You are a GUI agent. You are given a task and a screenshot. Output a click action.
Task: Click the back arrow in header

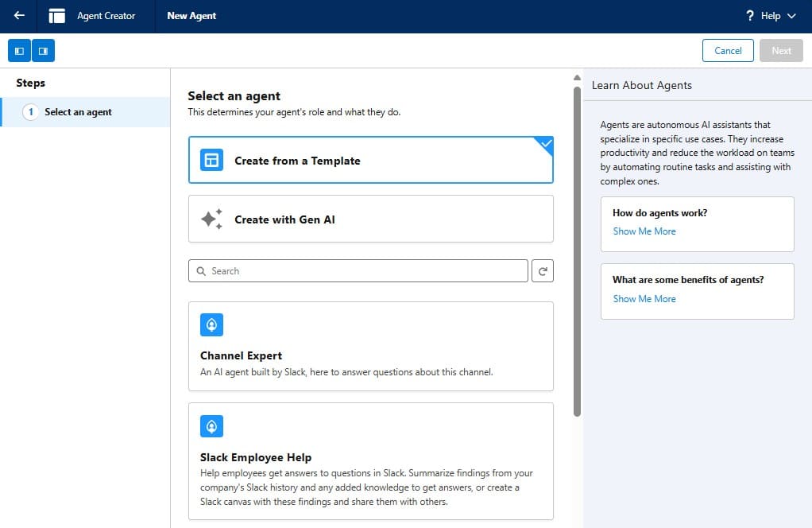pyautogui.click(x=19, y=16)
